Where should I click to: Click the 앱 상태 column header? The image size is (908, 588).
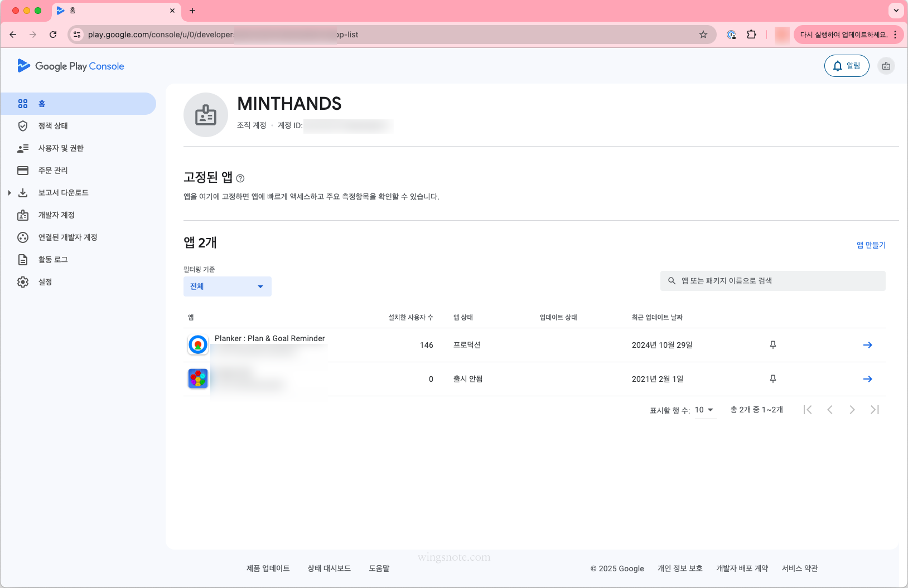463,318
